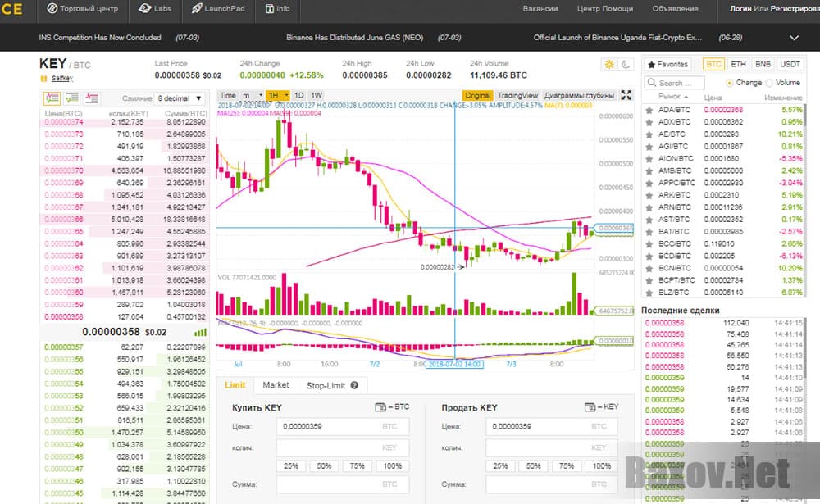Select the combined order book view icon
The width and height of the screenshot is (820, 504).
pos(52,98)
